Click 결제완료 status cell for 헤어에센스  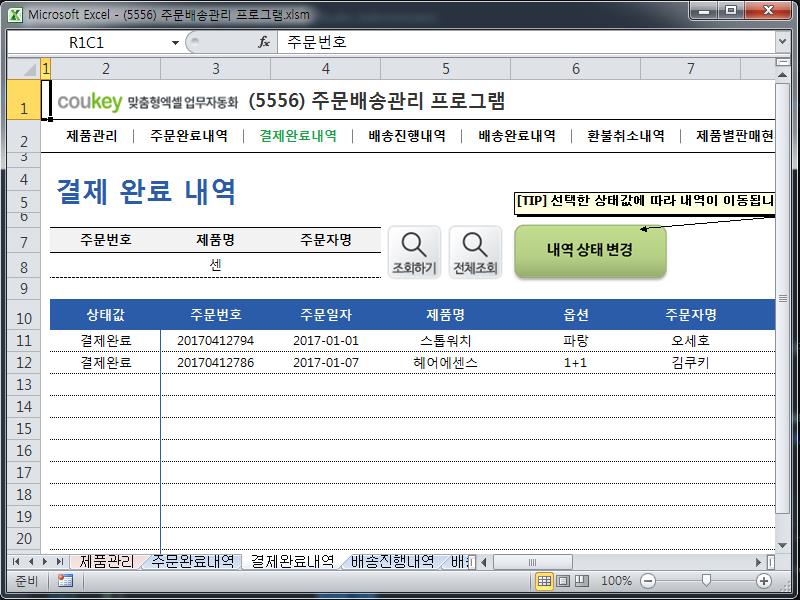coord(106,363)
